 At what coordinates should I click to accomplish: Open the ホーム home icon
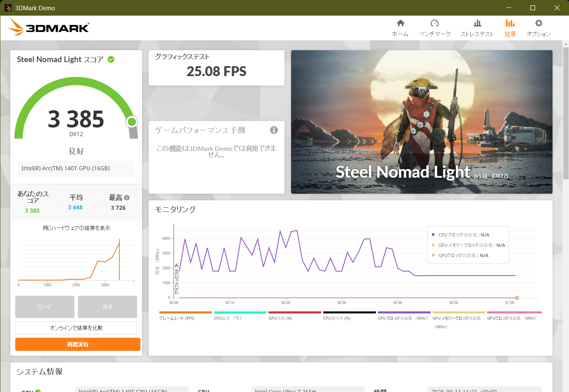(x=400, y=23)
